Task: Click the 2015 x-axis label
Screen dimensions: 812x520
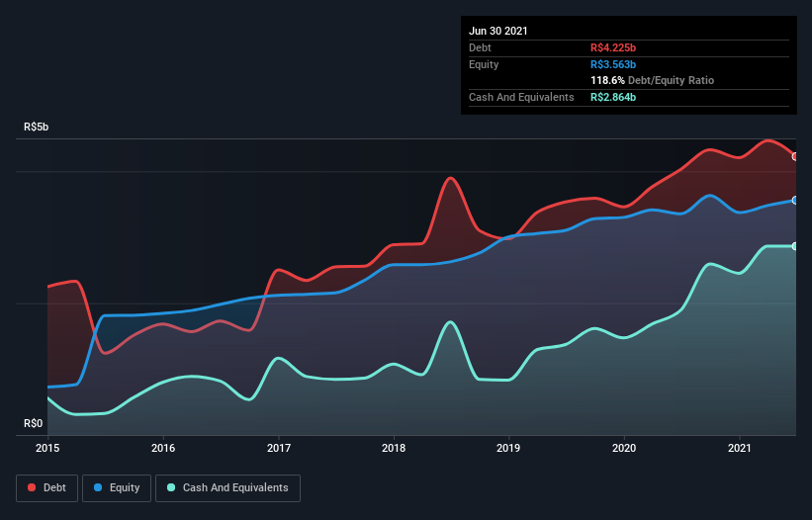Action: tap(47, 448)
